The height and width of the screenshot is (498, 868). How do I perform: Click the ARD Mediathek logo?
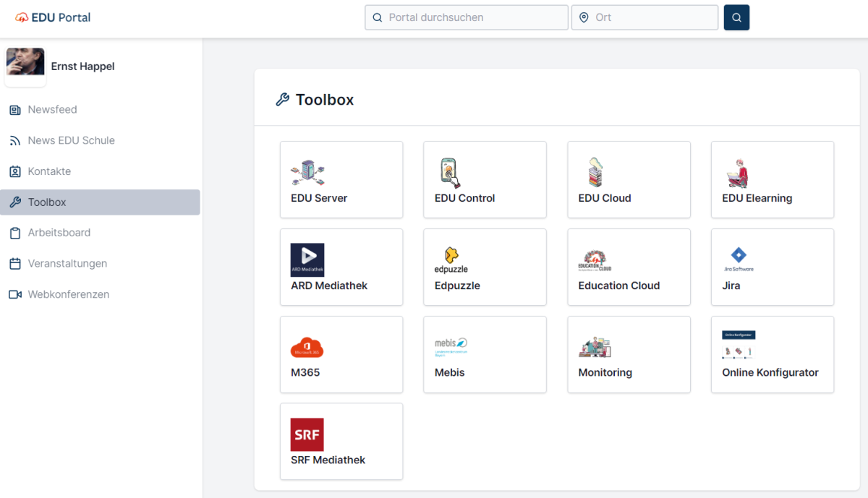click(307, 260)
